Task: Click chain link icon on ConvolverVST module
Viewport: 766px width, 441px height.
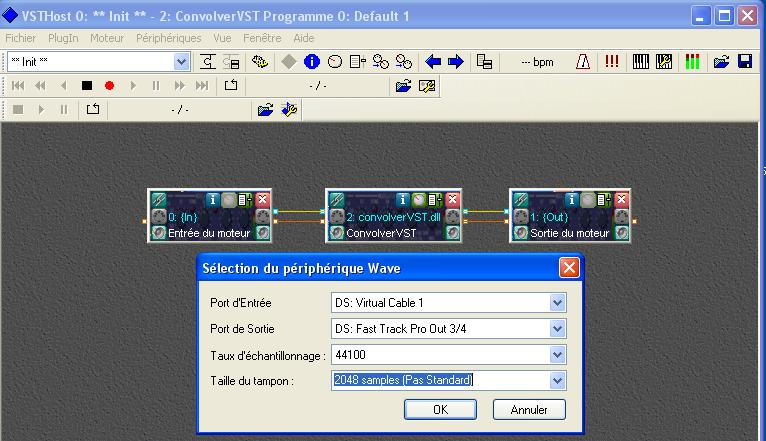Action: (x=337, y=199)
